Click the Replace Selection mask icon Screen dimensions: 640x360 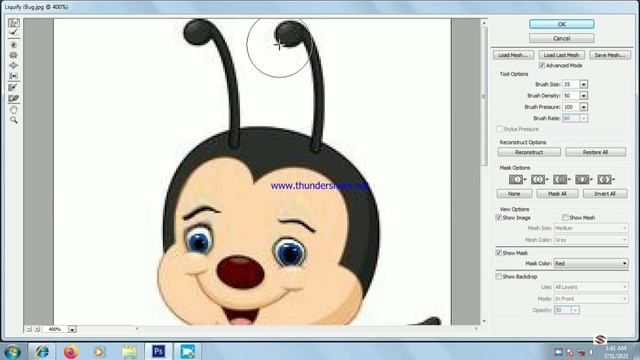[x=516, y=179]
